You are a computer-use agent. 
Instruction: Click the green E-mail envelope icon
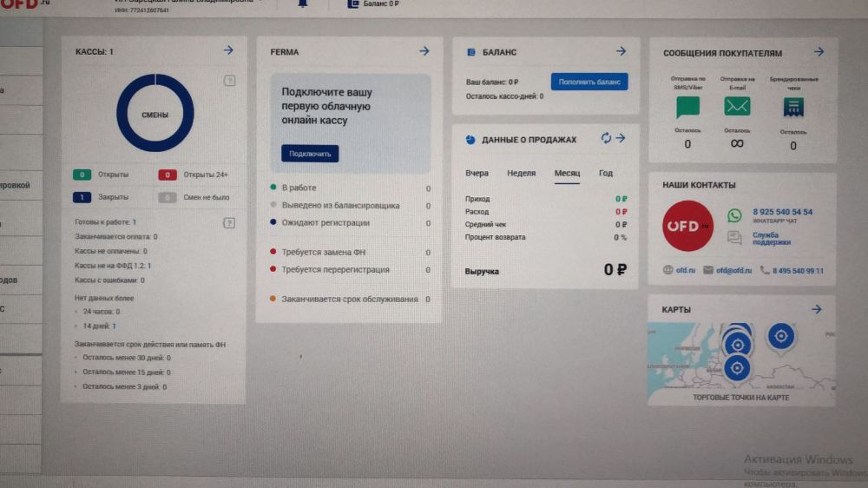[737, 107]
